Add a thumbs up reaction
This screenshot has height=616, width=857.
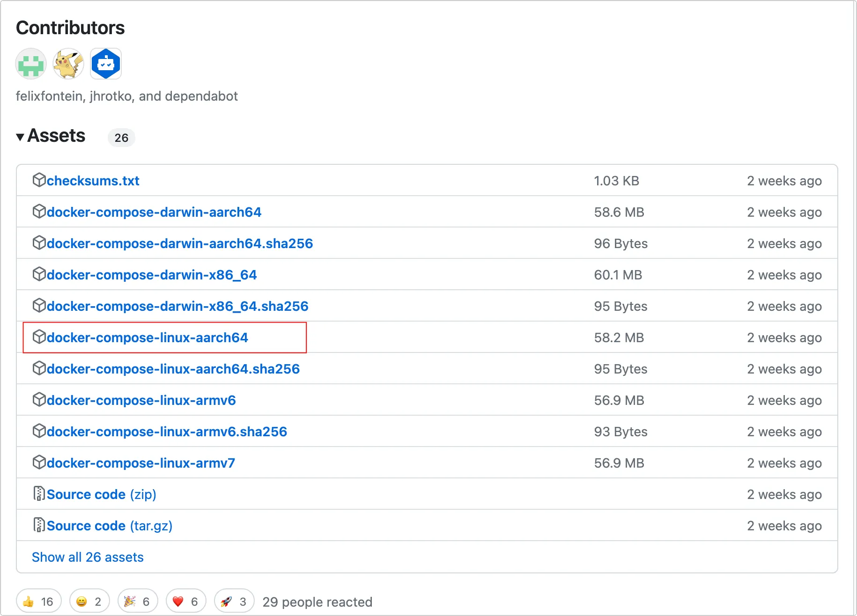point(39,601)
